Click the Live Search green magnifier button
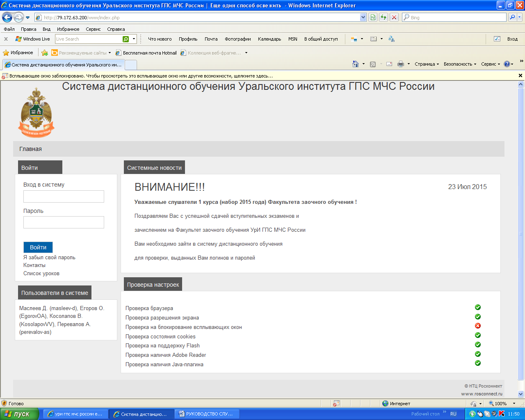Screen dimensions: 525x420 pos(126,39)
